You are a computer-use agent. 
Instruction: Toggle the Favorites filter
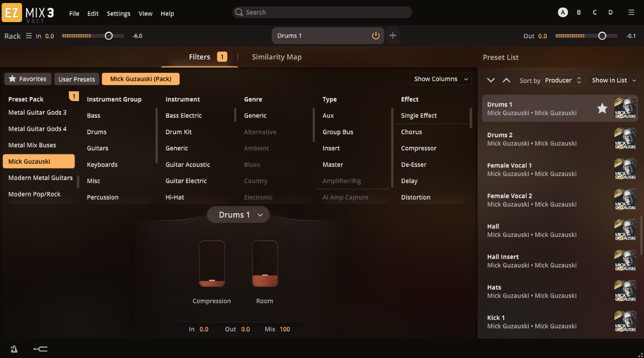click(x=28, y=79)
